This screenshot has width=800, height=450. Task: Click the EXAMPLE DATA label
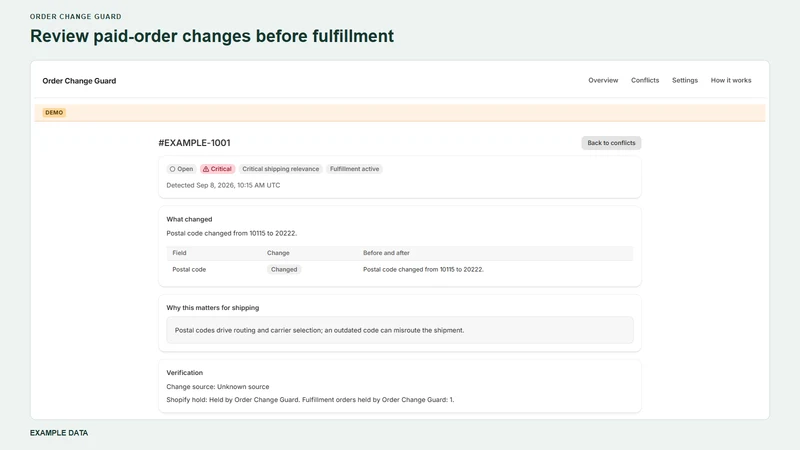(59, 433)
